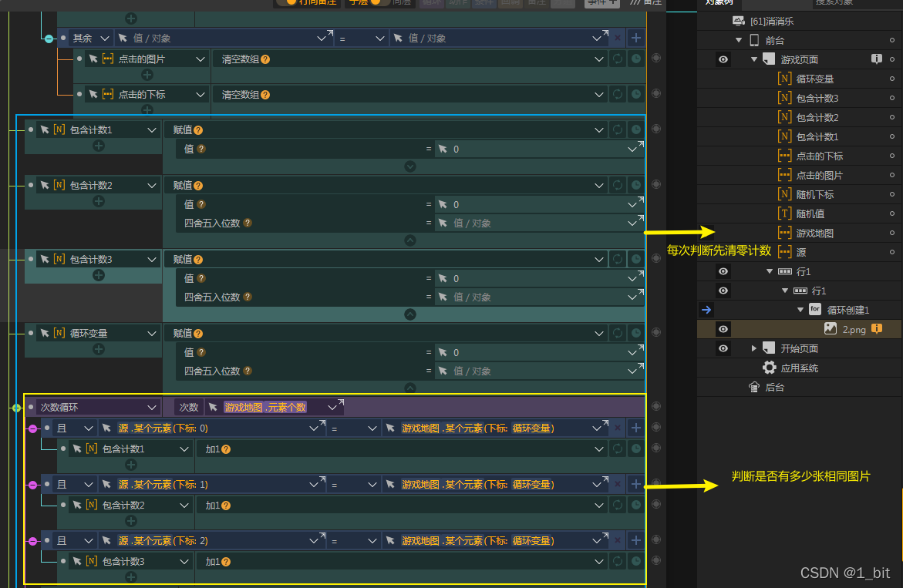This screenshot has height=588, width=903.
Task: Open the 其余 condition type dropdown
Action: pos(104,38)
